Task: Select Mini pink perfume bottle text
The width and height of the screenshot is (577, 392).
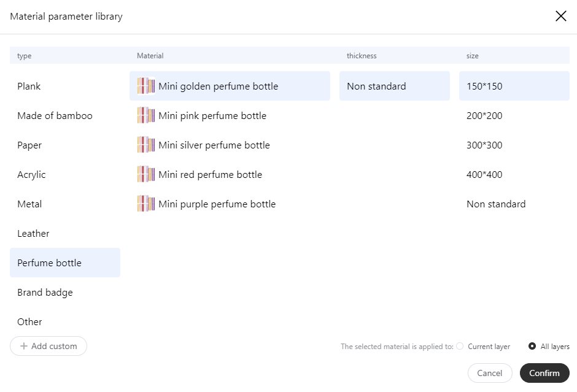Action: click(x=212, y=116)
